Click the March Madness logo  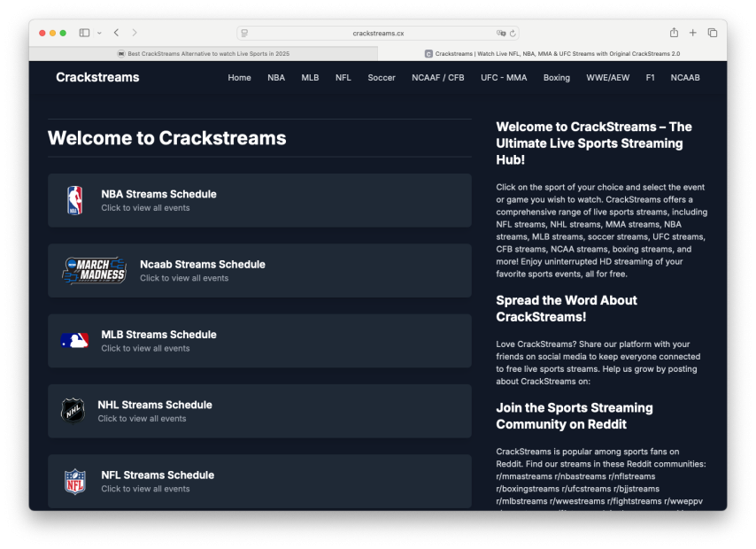(x=94, y=270)
